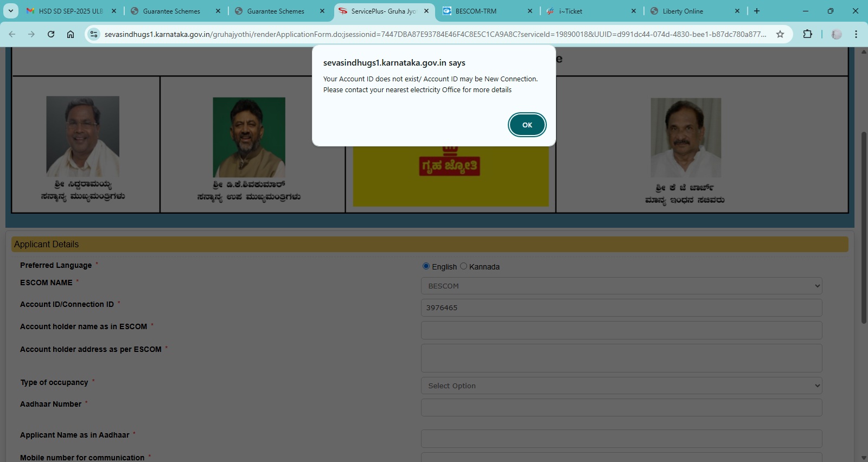Screen dimensions: 868x462
Task: Close the BESCOM-TRM tab
Action: coord(530,11)
